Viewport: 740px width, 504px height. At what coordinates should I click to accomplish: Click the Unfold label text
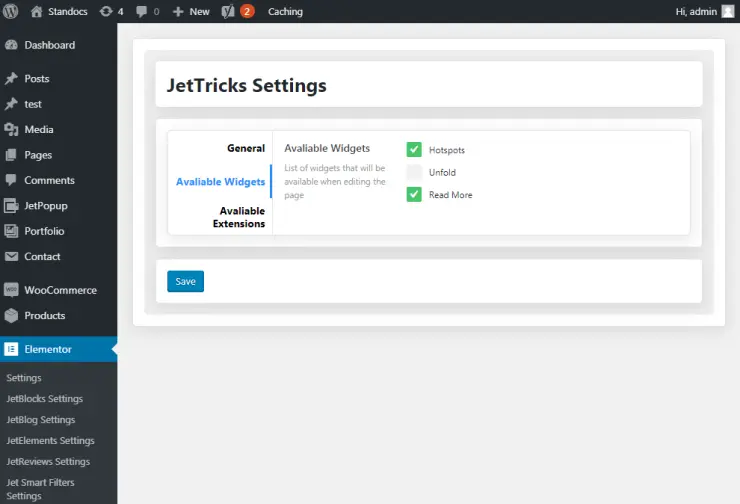tap(442, 172)
